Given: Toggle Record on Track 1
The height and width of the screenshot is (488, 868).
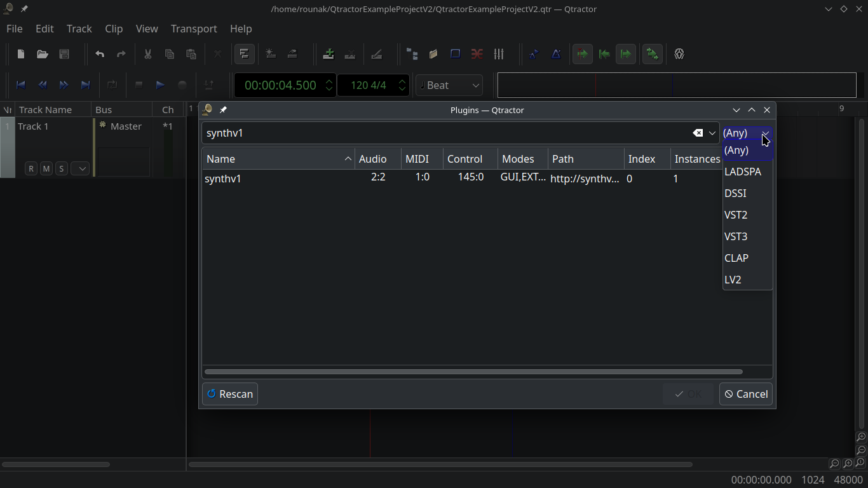Looking at the screenshot, I should point(31,168).
